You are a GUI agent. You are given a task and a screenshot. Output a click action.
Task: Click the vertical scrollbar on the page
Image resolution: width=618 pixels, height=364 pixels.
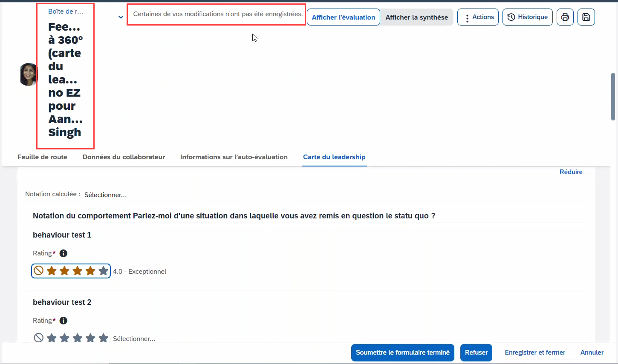click(613, 96)
